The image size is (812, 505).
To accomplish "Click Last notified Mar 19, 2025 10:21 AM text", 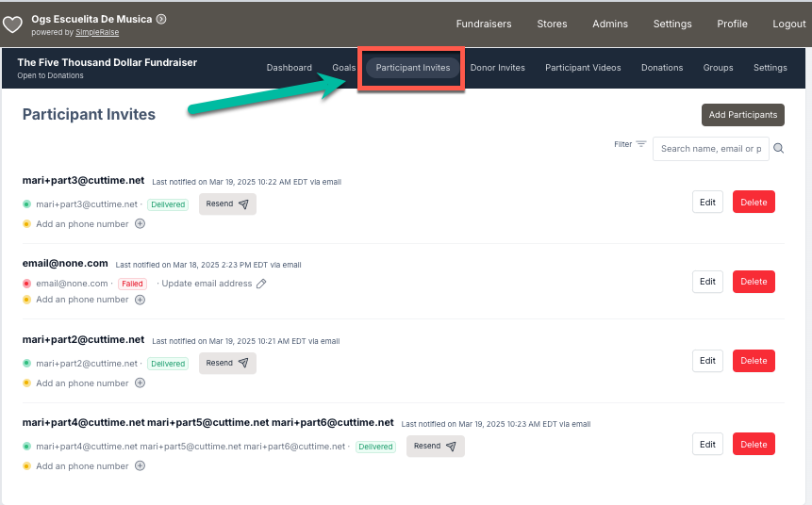I will click(x=246, y=341).
